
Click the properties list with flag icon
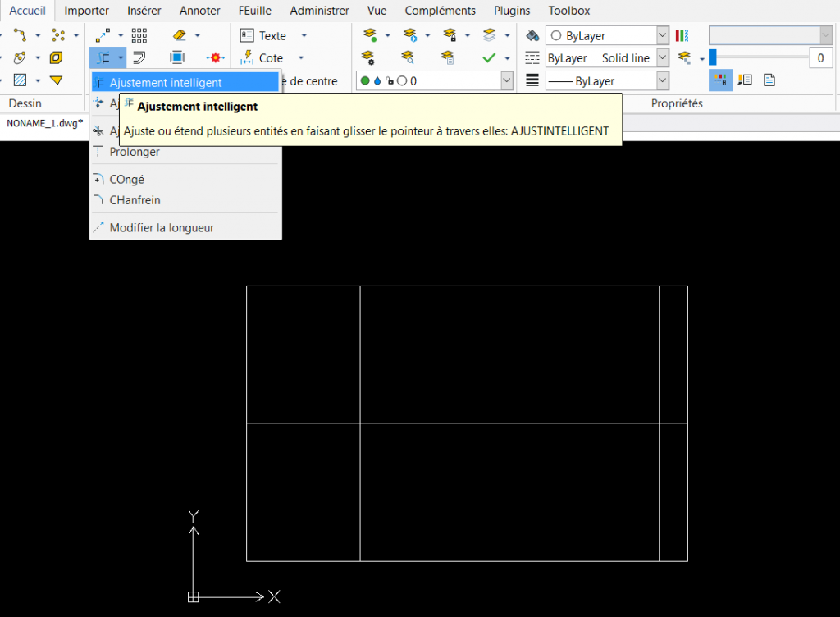point(745,80)
